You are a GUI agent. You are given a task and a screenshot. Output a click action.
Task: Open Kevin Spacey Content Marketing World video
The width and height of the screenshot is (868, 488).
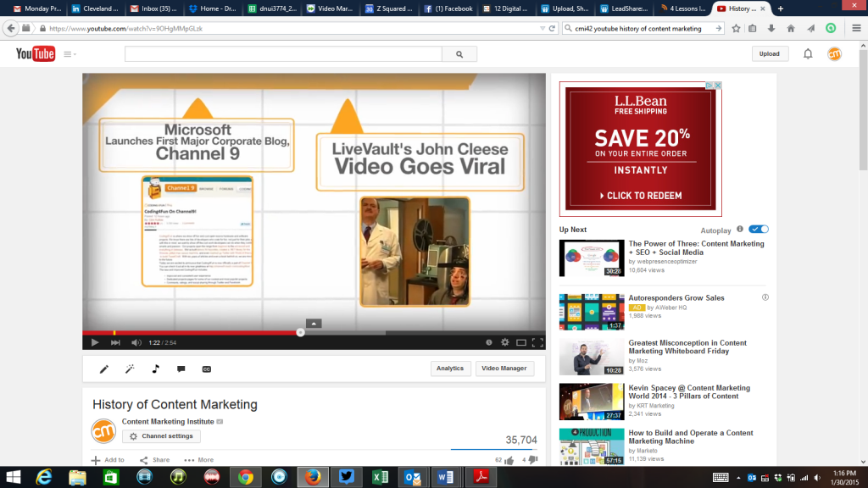pyautogui.click(x=689, y=391)
